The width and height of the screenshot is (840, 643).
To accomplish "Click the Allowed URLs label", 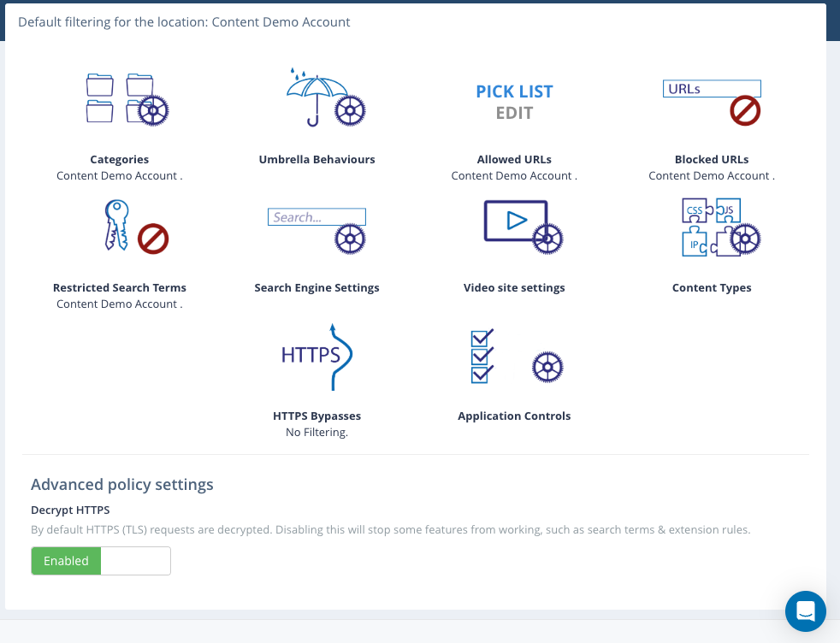I will tap(514, 159).
